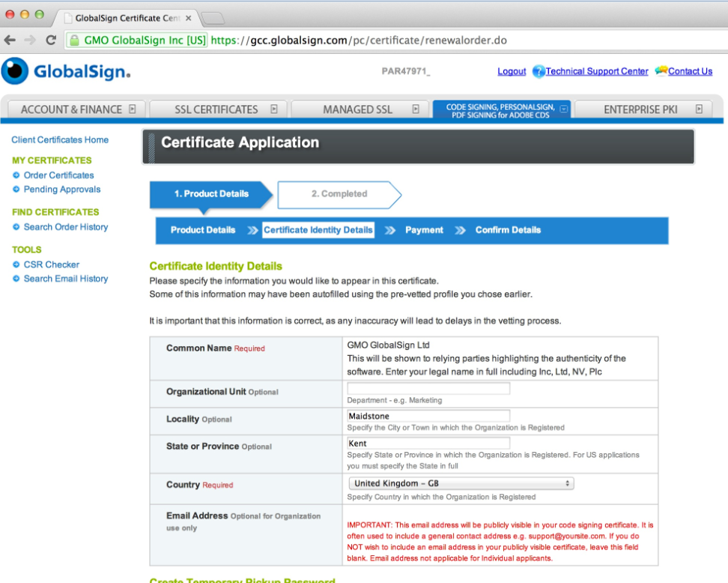Open Pending Approvals link
The image size is (728, 583).
62,189
